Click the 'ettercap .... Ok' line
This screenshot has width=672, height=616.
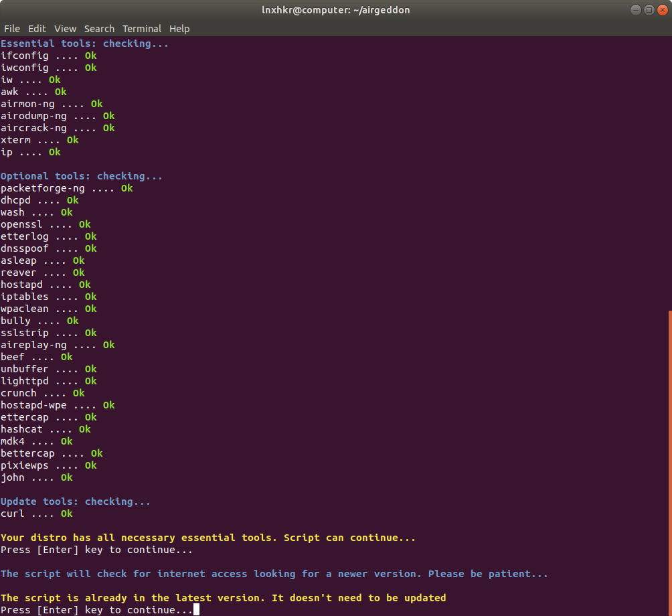coord(48,417)
